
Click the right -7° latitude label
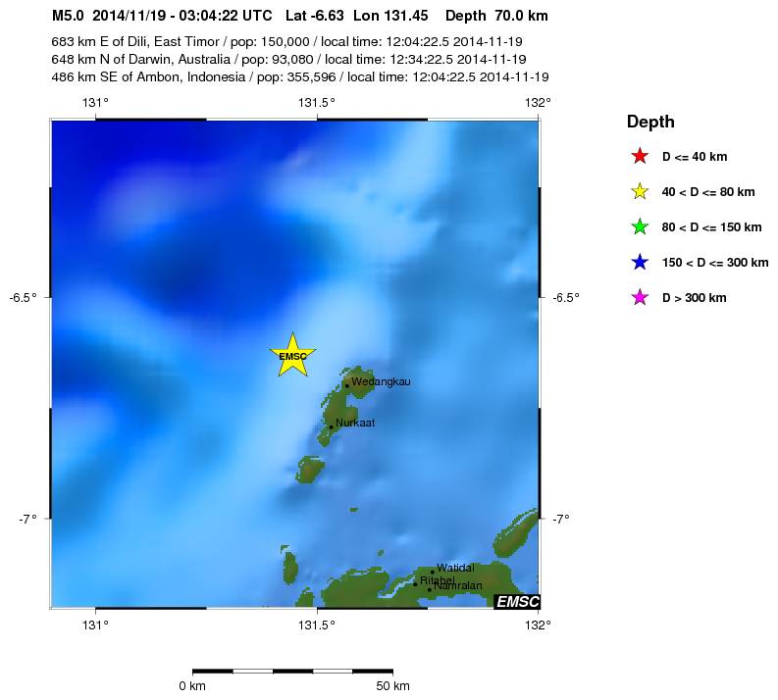(560, 519)
